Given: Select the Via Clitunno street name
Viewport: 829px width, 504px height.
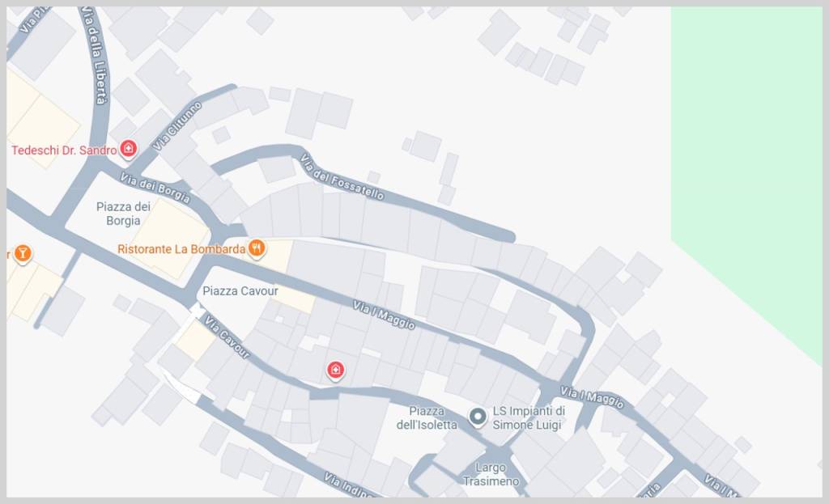Looking at the screenshot, I should pos(177,127).
